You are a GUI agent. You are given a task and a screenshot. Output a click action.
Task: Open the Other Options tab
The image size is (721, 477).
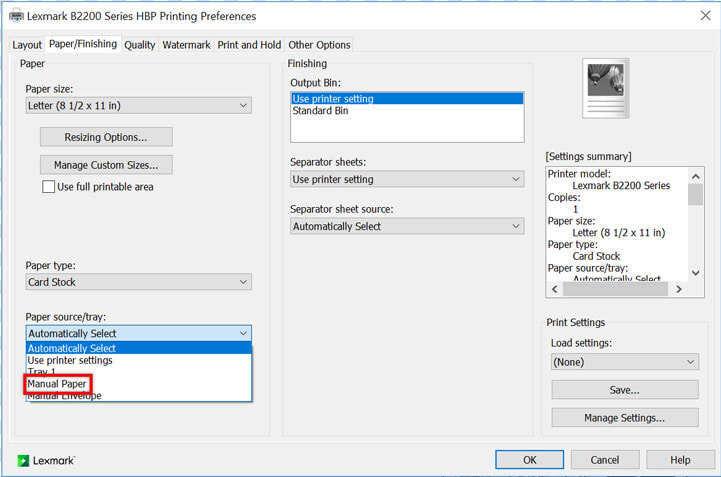[x=319, y=45]
